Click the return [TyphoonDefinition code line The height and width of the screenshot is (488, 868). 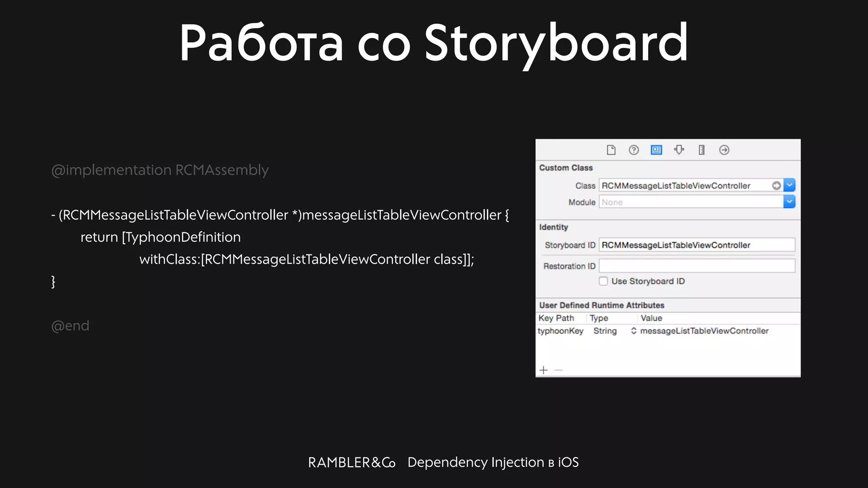(x=161, y=237)
